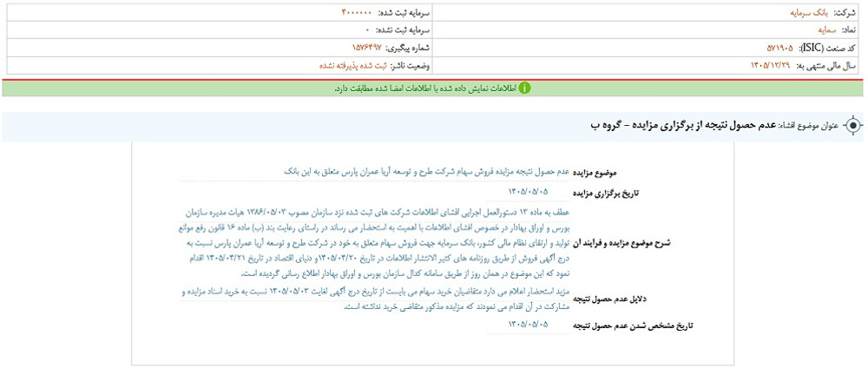Click the symbol link سمایه
The height and width of the screenshot is (388, 868).
coord(829,30)
